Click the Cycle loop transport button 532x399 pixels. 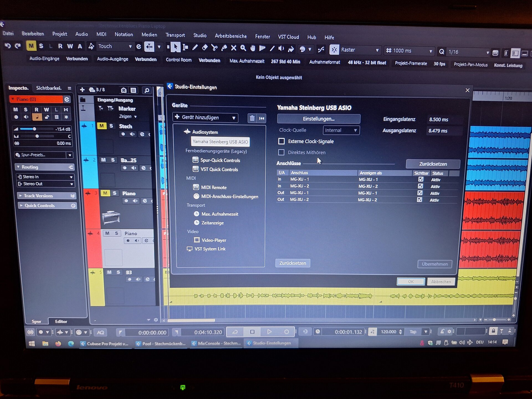(235, 332)
